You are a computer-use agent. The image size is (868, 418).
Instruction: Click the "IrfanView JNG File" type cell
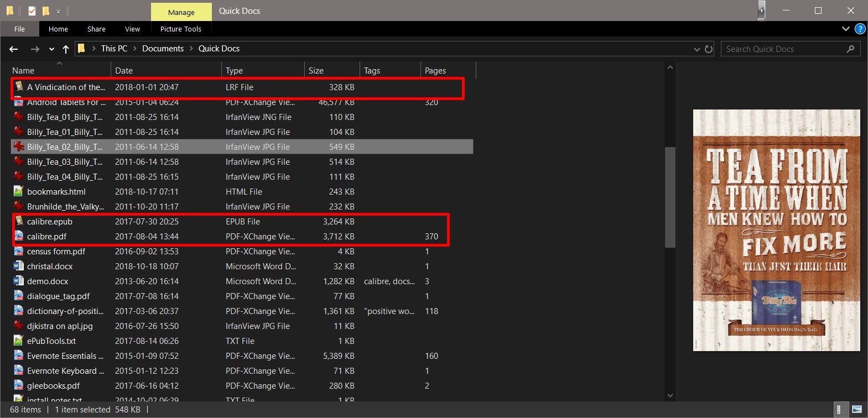(258, 117)
